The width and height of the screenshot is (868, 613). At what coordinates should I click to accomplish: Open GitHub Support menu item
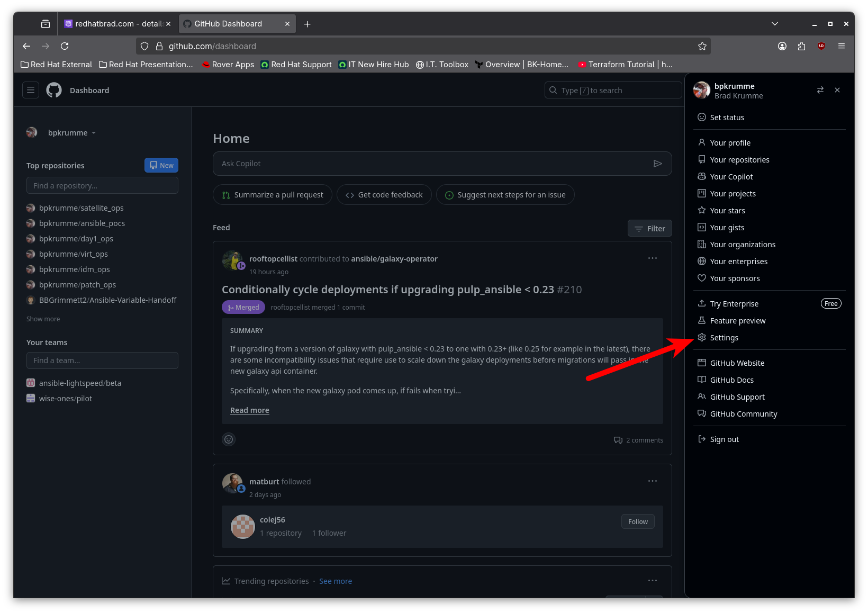[x=770, y=396]
